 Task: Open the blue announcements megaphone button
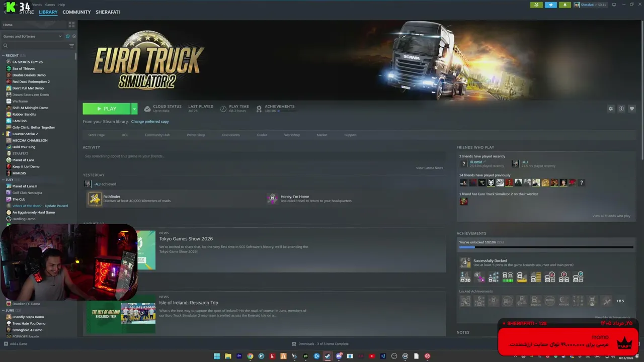click(x=550, y=5)
